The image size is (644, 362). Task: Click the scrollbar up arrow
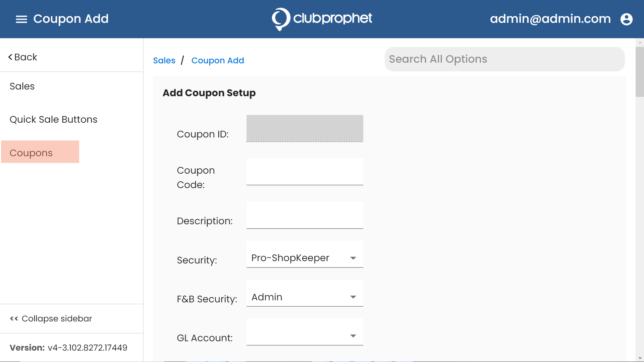point(640,43)
